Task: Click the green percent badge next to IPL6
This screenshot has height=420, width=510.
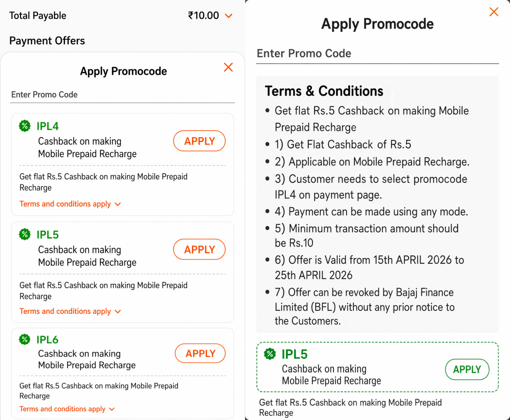Action: (x=25, y=340)
